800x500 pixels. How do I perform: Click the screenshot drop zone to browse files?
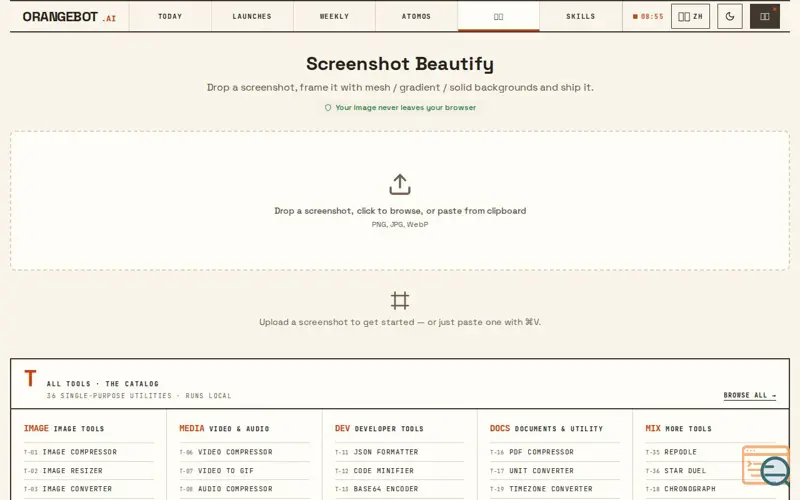click(x=399, y=201)
